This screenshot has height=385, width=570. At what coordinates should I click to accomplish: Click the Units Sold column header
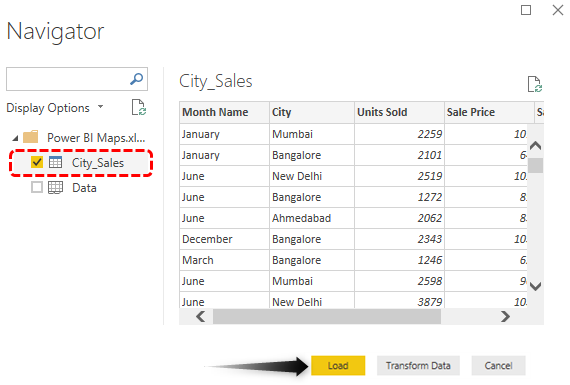click(400, 112)
